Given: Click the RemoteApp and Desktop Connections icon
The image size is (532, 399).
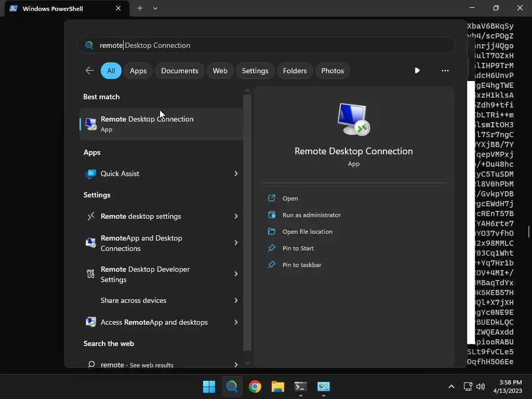Looking at the screenshot, I should tap(90, 243).
